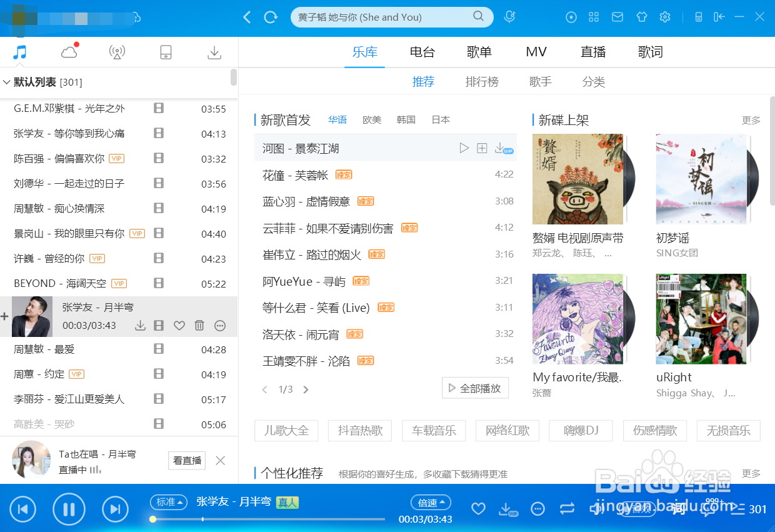Image resolution: width=775 pixels, height=532 pixels.
Task: Play the song 河图 - 景泰江湖
Action: [x=464, y=148]
